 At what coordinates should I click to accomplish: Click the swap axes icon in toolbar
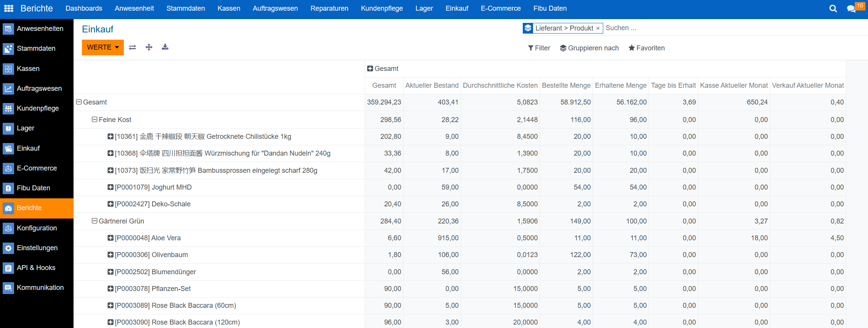pos(132,47)
